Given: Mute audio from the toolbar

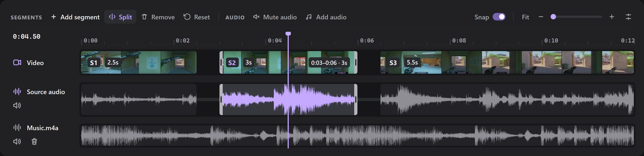Looking at the screenshot, I should tap(275, 17).
